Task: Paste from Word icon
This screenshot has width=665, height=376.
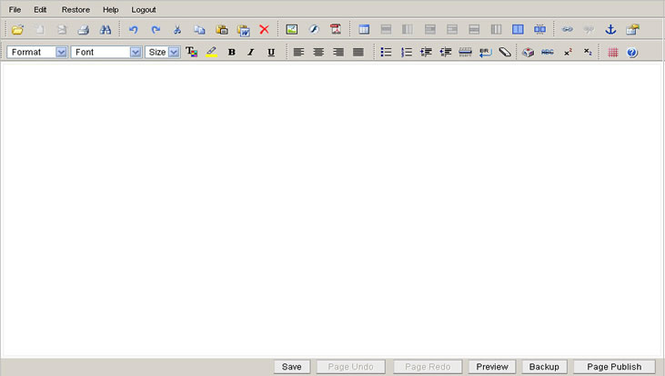Action: pyautogui.click(x=243, y=30)
